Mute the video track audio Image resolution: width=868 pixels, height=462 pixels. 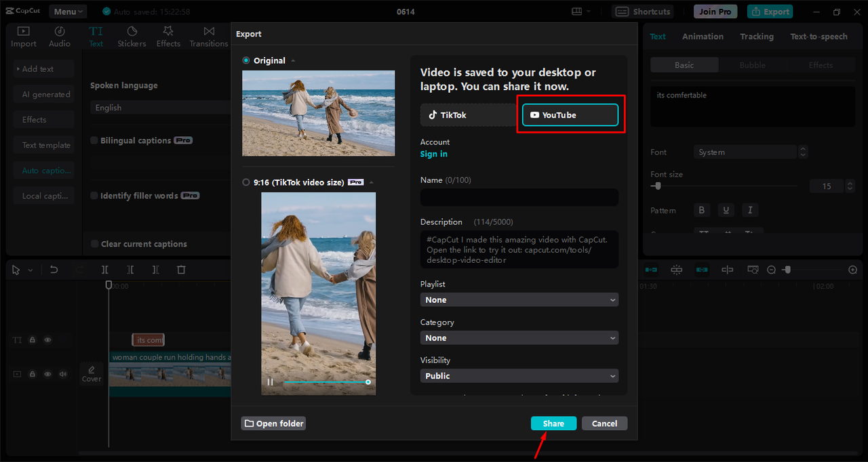tap(63, 374)
